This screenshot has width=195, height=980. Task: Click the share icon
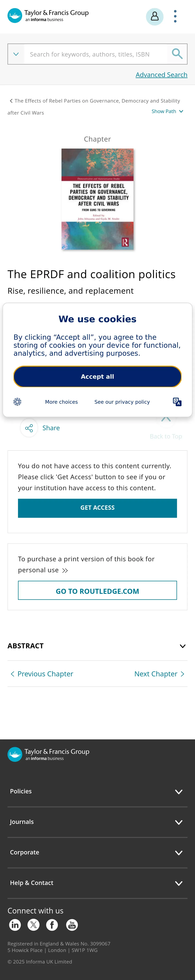pyautogui.click(x=29, y=428)
